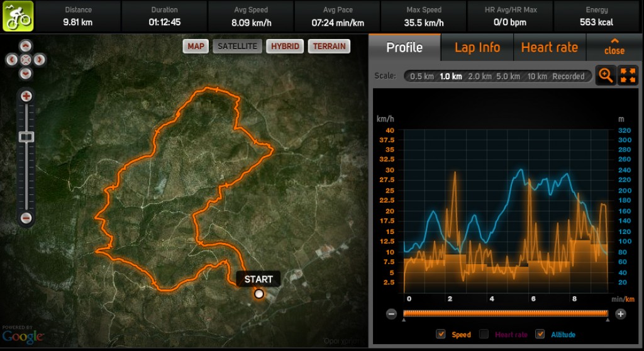This screenshot has width=644, height=351.
Task: Click Avg Pace value 07:24 min/km
Action: 338,23
